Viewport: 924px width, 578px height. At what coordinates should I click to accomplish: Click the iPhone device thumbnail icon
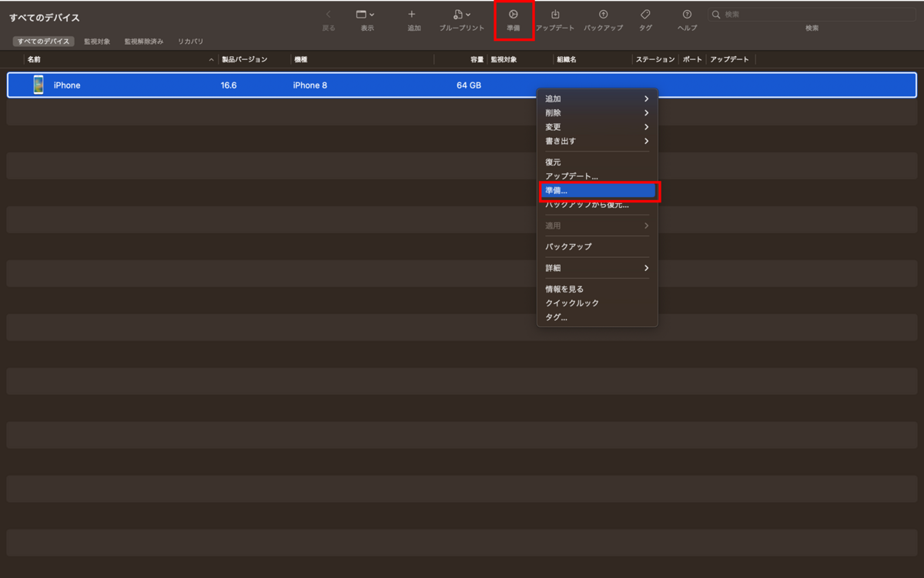point(38,85)
